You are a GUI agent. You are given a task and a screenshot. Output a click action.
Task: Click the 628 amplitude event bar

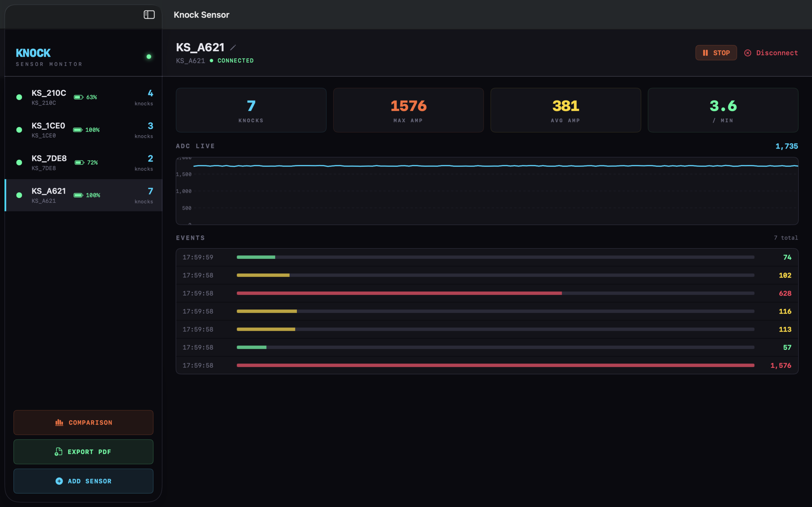point(399,293)
